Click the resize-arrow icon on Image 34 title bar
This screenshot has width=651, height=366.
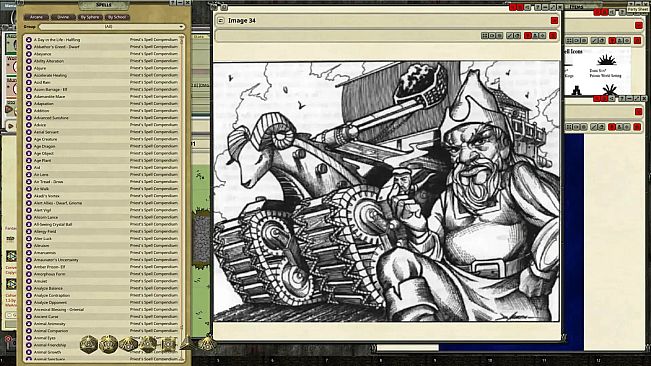(x=553, y=7)
